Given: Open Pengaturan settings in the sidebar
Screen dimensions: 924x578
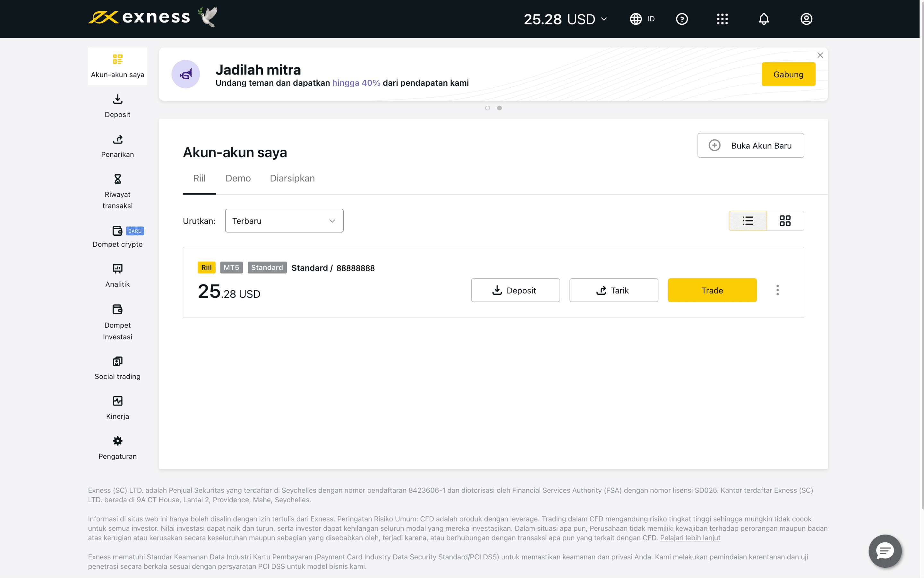Looking at the screenshot, I should pos(118,448).
